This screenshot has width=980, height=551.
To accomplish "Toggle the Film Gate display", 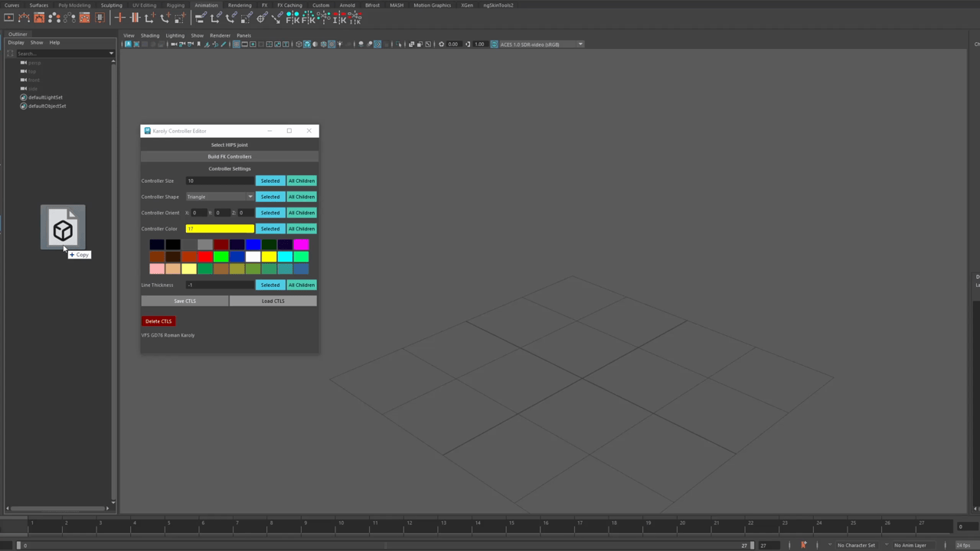I will 244,44.
